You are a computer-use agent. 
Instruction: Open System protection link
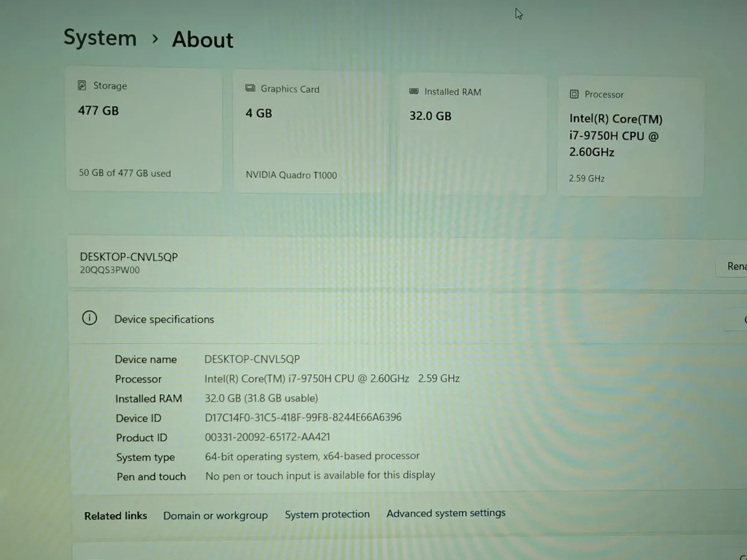coord(327,515)
